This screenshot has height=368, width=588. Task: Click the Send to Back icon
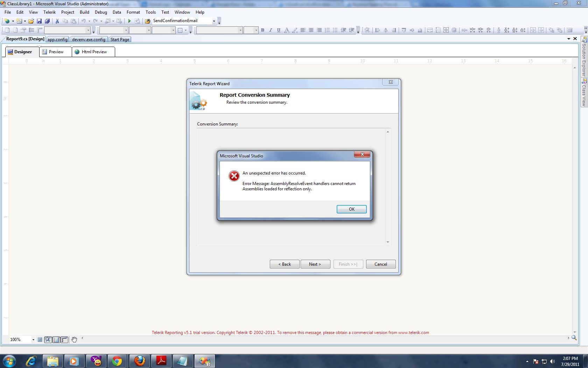click(x=559, y=30)
